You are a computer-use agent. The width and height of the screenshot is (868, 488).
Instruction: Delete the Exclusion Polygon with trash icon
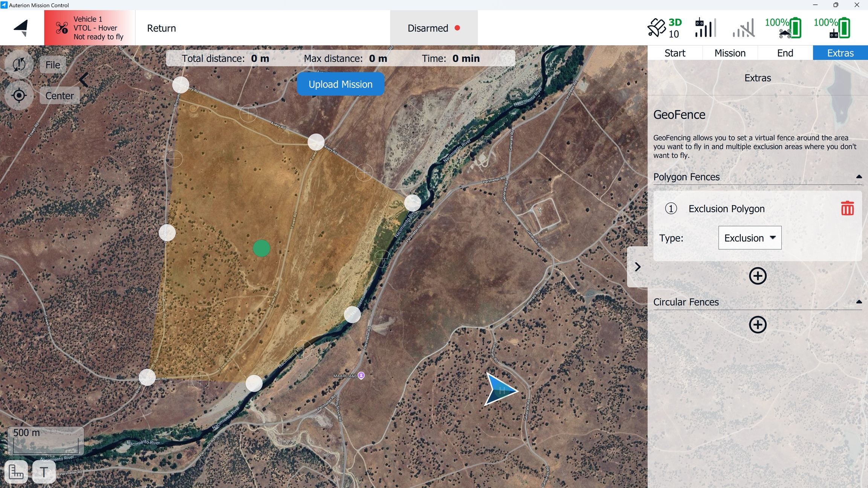[847, 208]
